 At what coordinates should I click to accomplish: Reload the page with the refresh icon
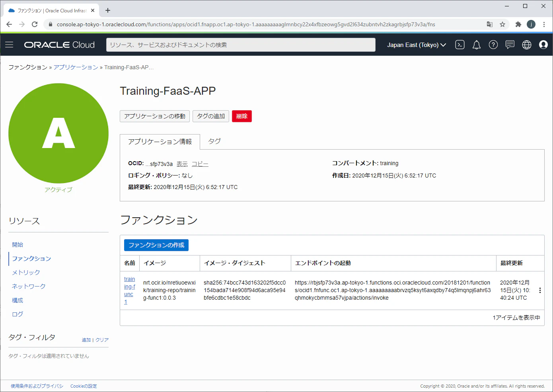[x=35, y=24]
